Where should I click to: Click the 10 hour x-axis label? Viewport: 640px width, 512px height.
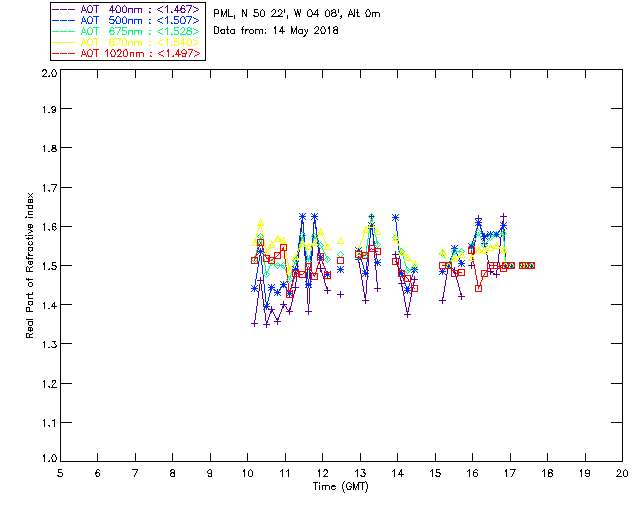(248, 473)
